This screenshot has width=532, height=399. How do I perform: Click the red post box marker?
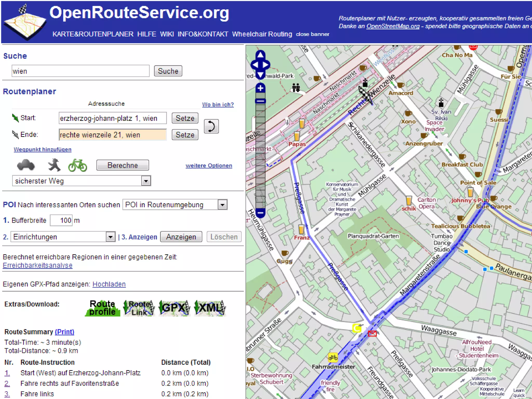pyautogui.click(x=372, y=333)
